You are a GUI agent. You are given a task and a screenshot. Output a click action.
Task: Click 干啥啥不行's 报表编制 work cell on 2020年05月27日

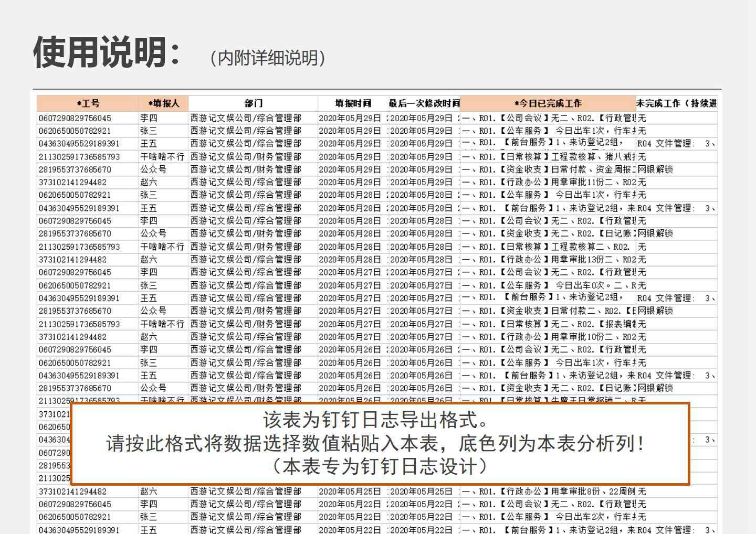tap(548, 324)
